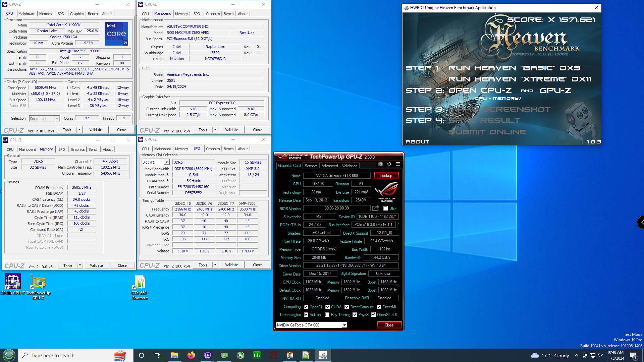Click the GPU-Z refresh icon
Image resolution: width=644 pixels, height=362 pixels.
[x=389, y=164]
